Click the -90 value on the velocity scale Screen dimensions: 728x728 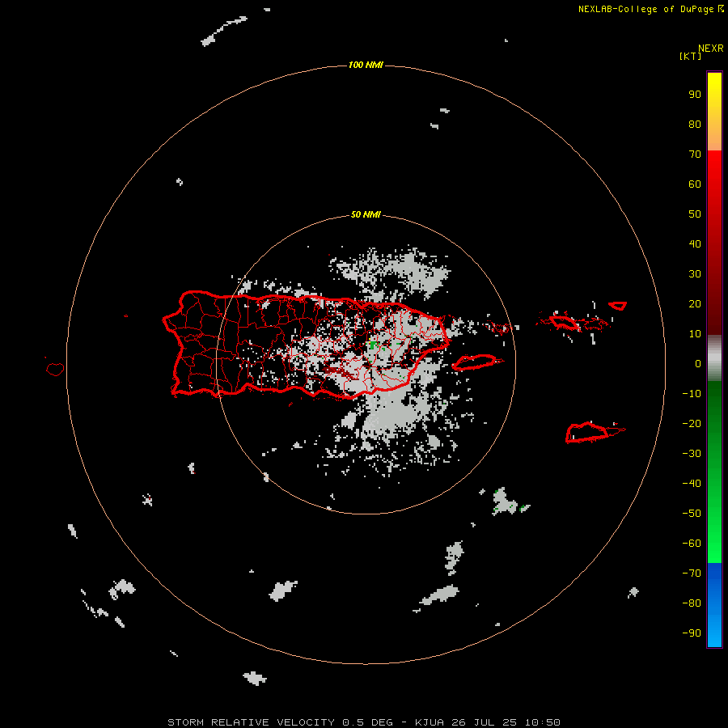pyautogui.click(x=692, y=633)
